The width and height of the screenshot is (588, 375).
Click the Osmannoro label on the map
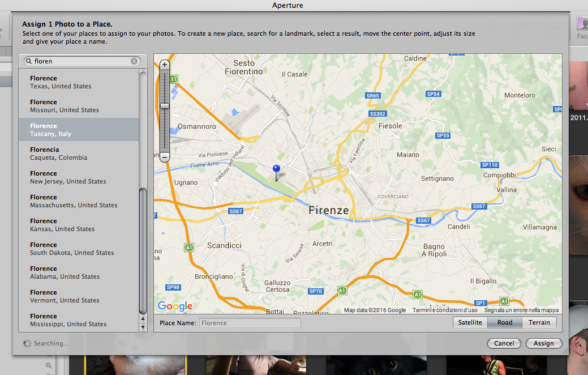coord(197,126)
